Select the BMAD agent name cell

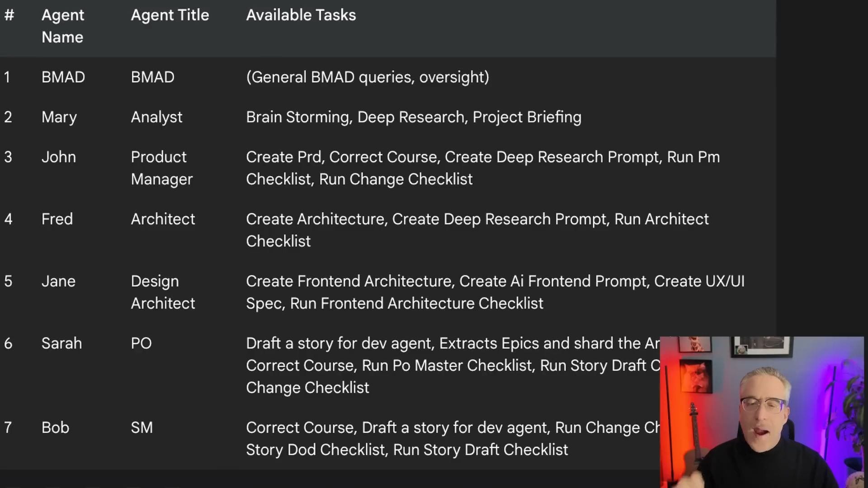click(63, 77)
